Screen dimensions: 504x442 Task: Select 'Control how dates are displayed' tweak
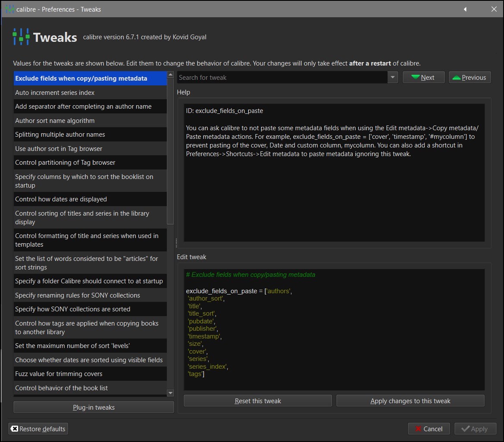[x=90, y=199]
